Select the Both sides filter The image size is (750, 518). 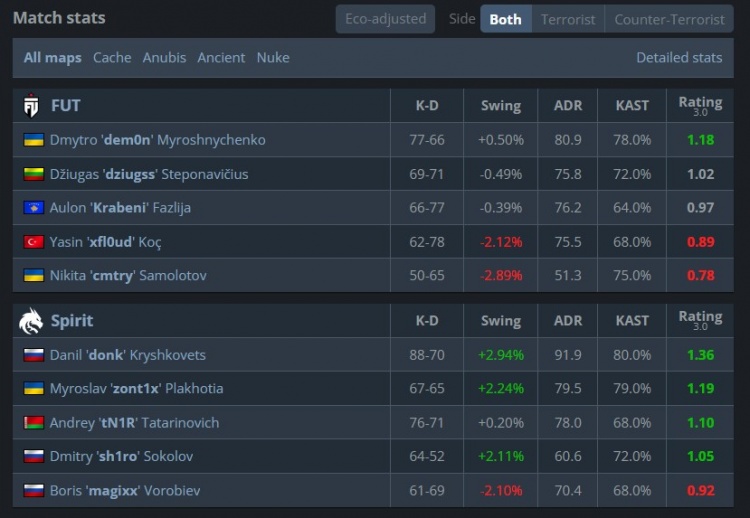pos(506,19)
